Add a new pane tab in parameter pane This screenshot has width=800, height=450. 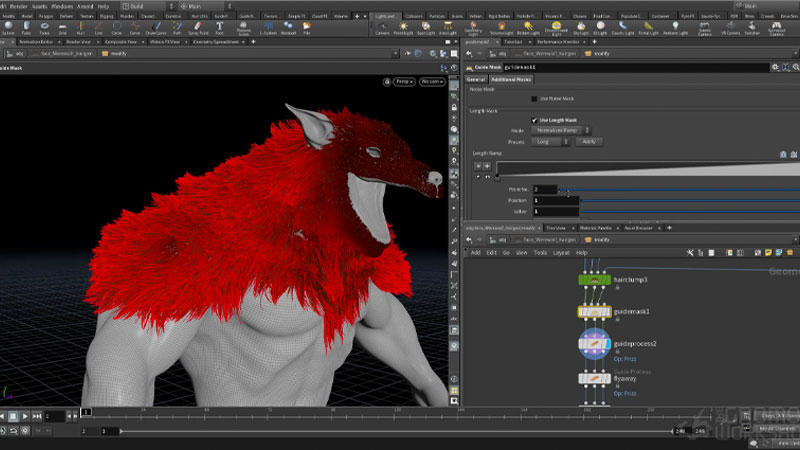point(594,42)
